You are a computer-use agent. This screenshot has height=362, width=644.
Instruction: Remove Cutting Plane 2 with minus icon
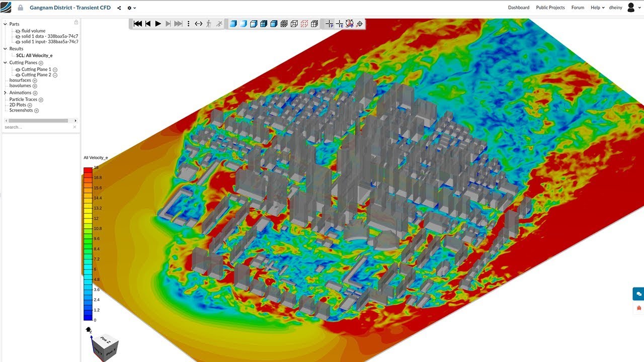coord(55,75)
